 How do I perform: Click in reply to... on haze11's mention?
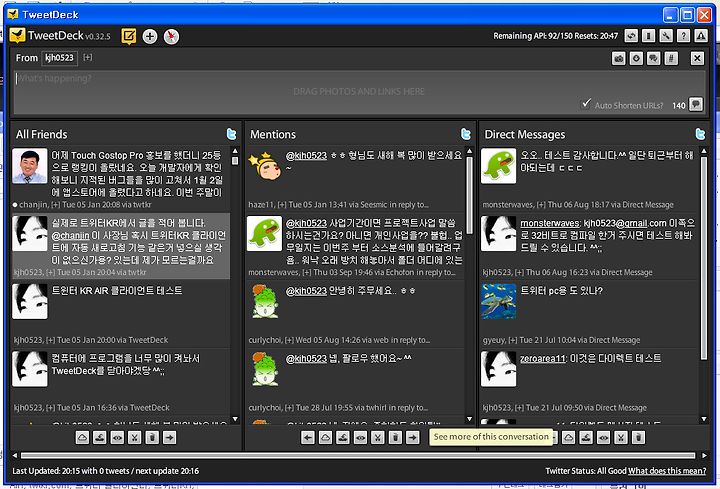click(409, 205)
